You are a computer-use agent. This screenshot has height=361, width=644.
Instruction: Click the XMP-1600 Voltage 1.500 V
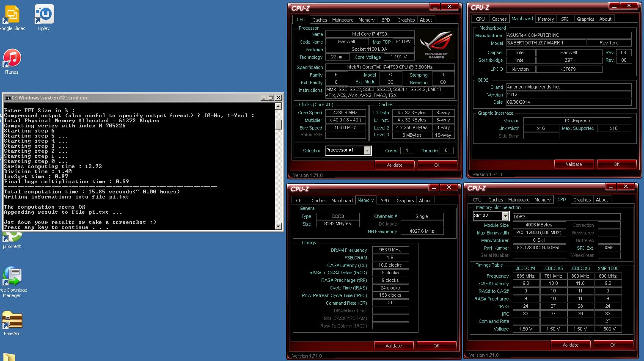[x=608, y=329]
